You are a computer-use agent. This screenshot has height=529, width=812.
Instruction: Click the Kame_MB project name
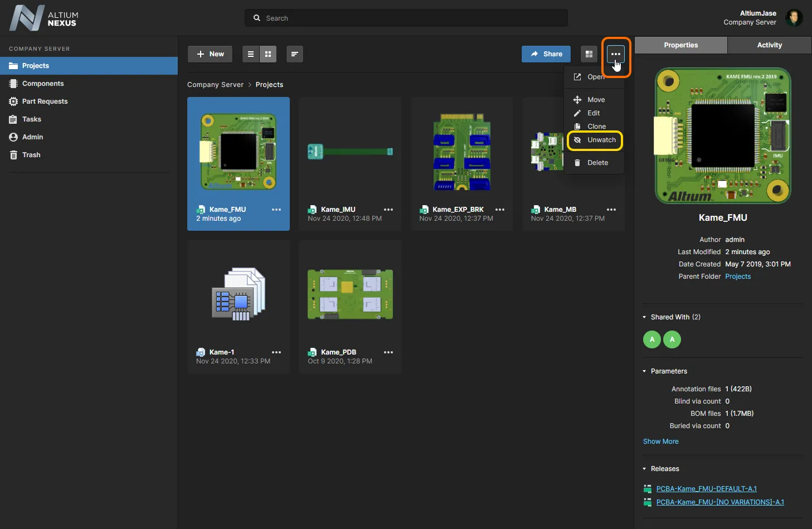point(560,210)
